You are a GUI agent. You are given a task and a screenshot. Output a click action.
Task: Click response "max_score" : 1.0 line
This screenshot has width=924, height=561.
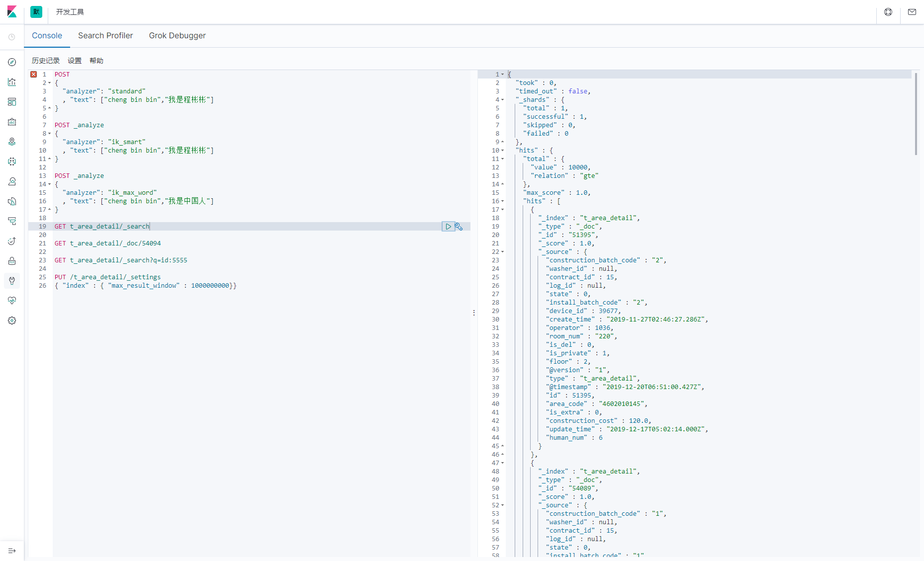557,193
